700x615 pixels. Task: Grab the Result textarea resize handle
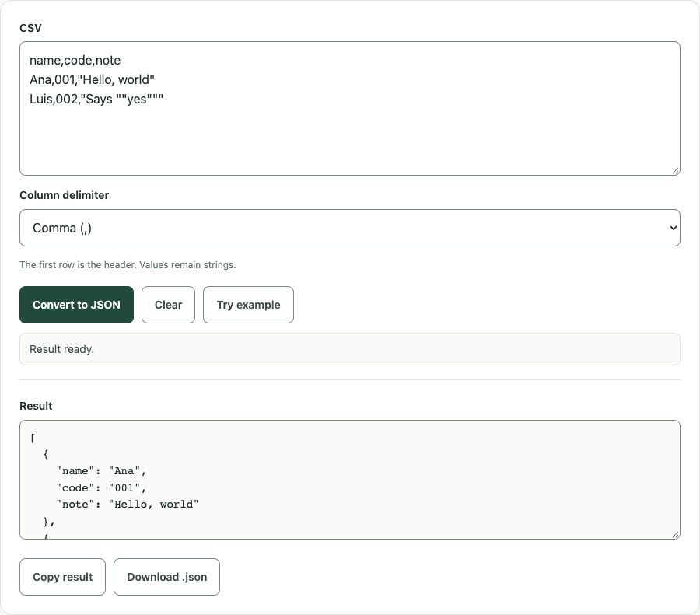[x=675, y=534]
